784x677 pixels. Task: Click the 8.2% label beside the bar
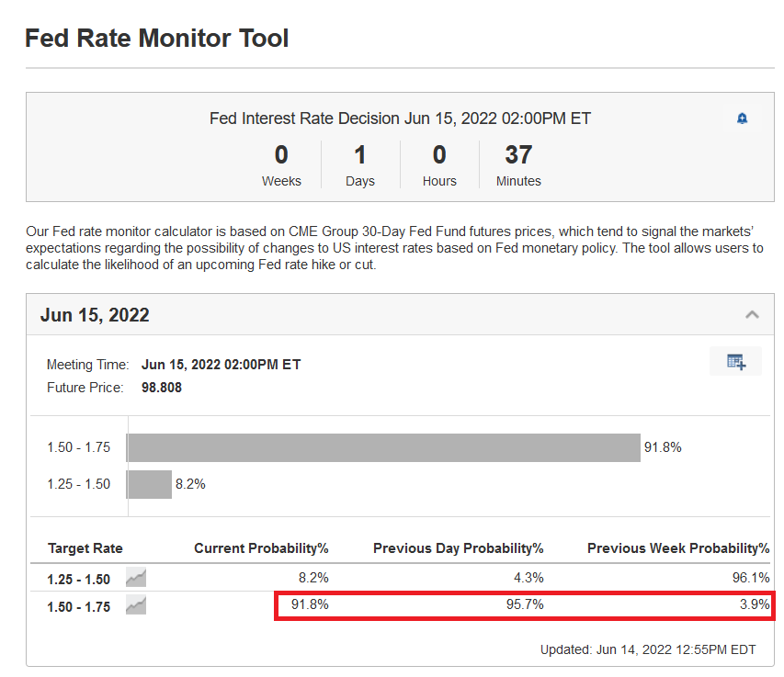pyautogui.click(x=190, y=484)
